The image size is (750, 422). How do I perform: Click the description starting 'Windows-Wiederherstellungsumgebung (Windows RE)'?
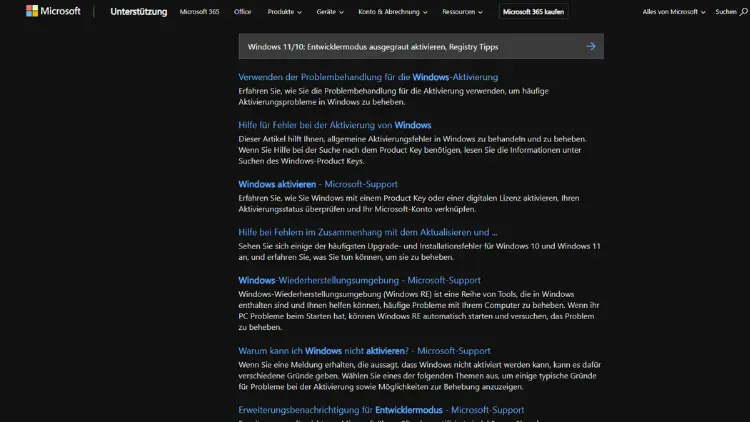tap(419, 311)
